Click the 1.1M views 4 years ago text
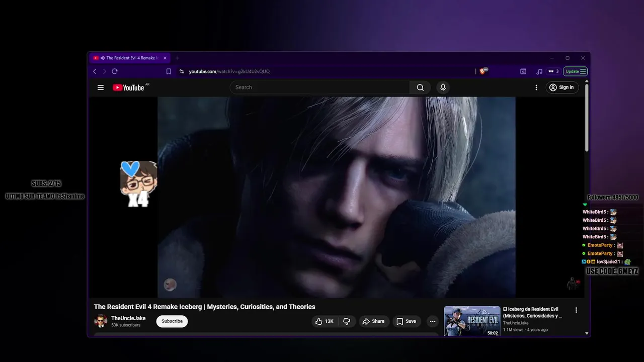This screenshot has width=644, height=362. click(x=525, y=330)
